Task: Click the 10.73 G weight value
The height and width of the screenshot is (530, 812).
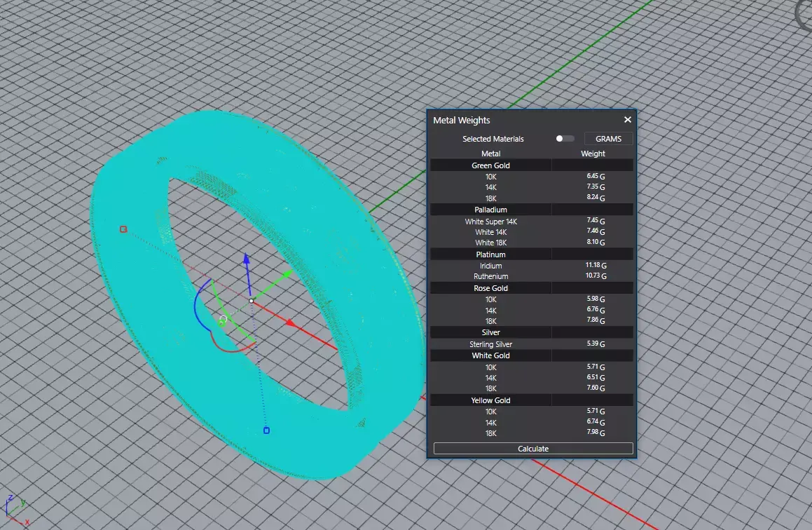Action: tap(596, 276)
